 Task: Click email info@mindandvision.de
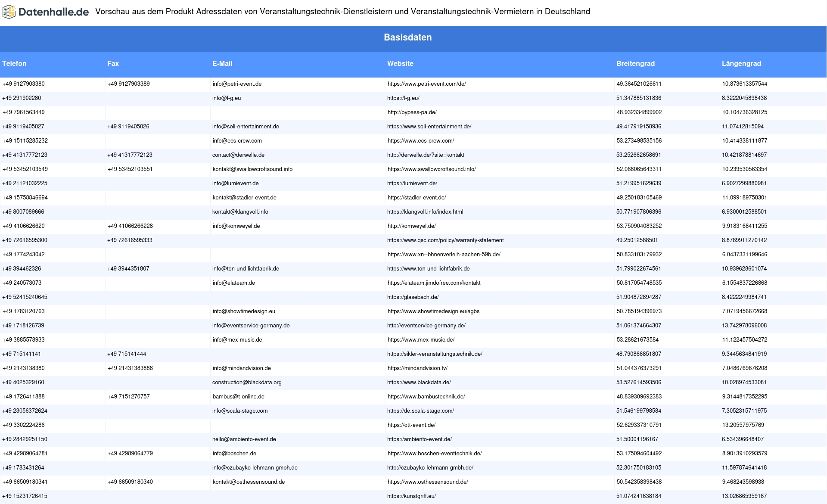click(x=242, y=368)
